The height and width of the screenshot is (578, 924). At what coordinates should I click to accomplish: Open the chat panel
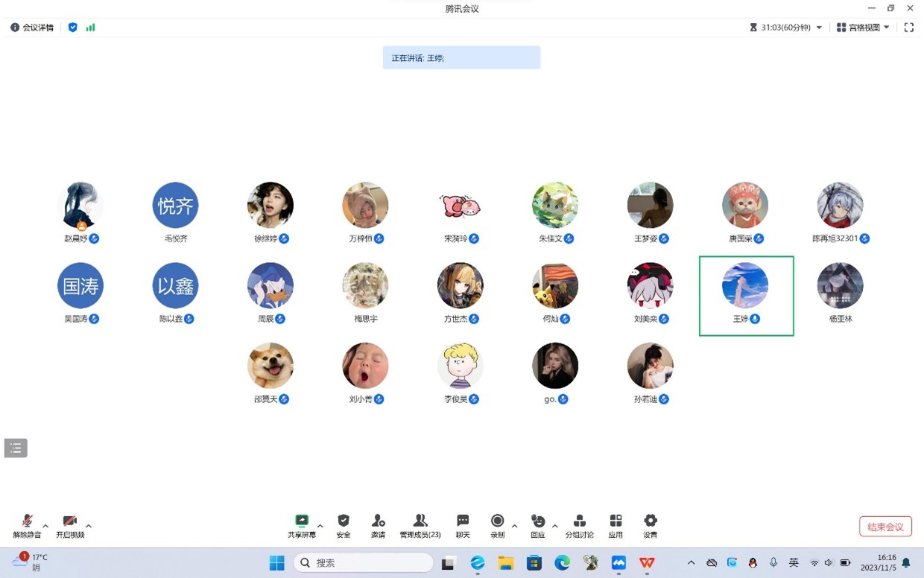463,521
